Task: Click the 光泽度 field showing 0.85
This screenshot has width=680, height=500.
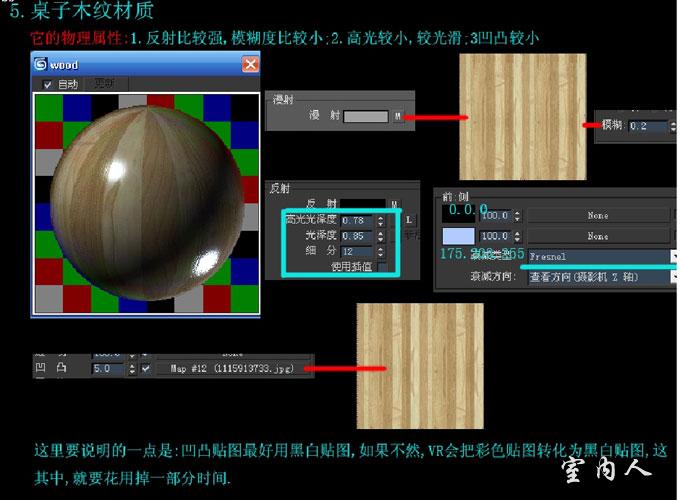Action: (x=356, y=236)
